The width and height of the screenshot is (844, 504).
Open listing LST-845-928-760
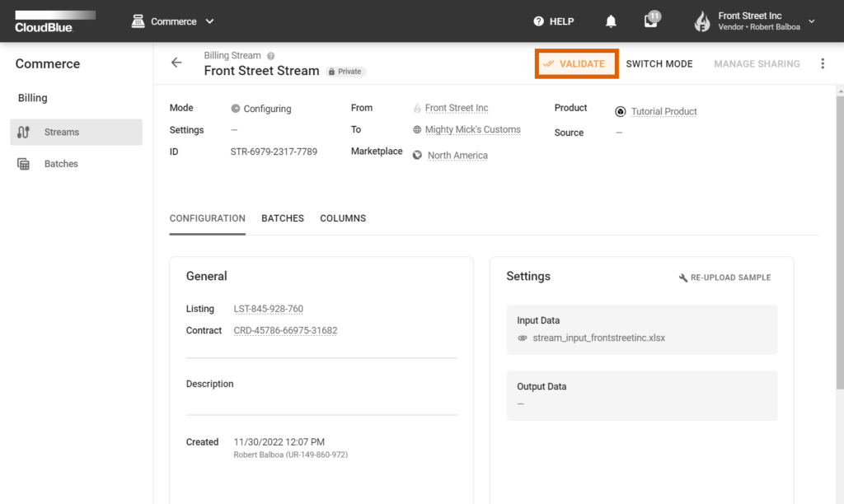tap(268, 309)
